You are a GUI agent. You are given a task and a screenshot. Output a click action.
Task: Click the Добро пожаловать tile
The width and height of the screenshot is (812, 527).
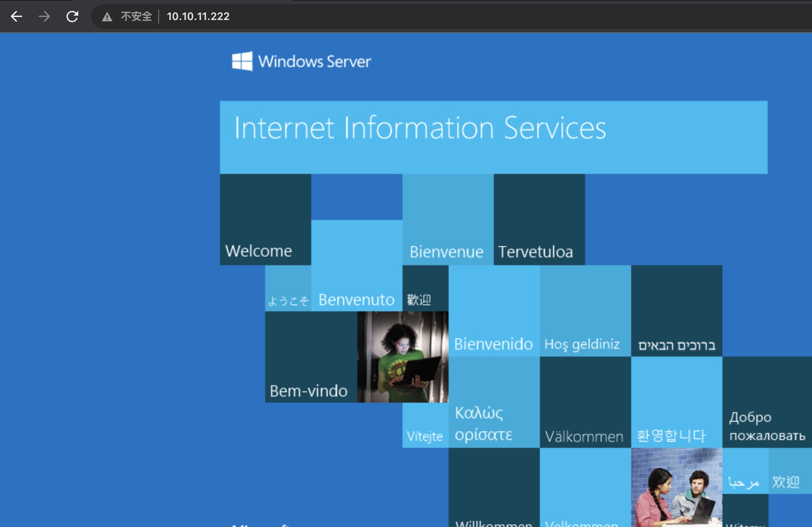767,402
